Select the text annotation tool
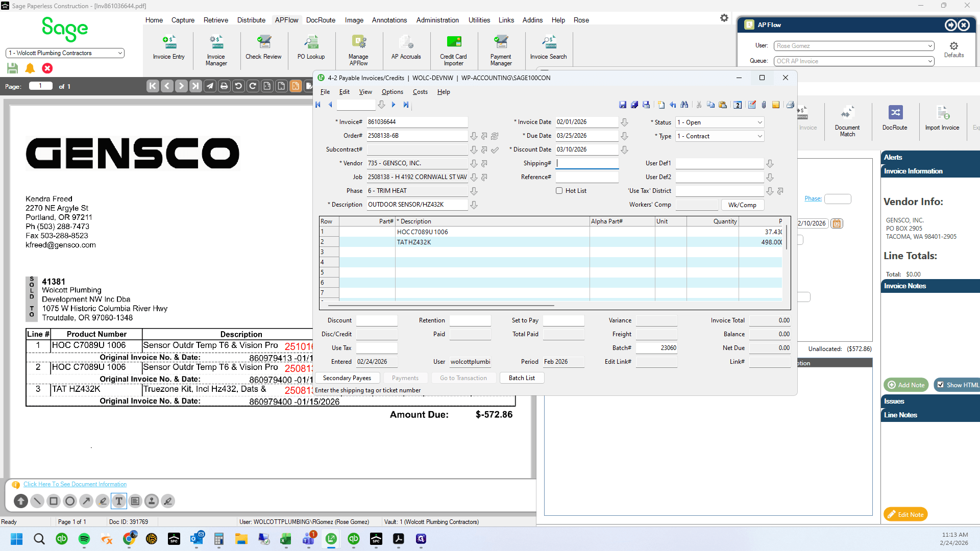Screen dimensions: 980x551 (x=119, y=501)
